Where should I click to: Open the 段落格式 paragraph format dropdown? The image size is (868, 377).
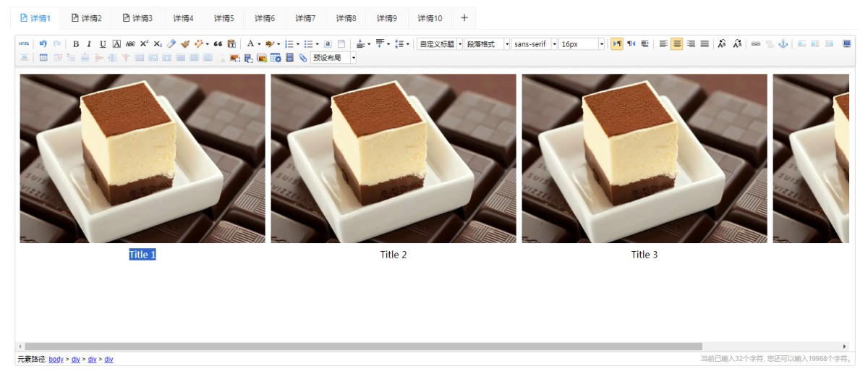(x=488, y=44)
